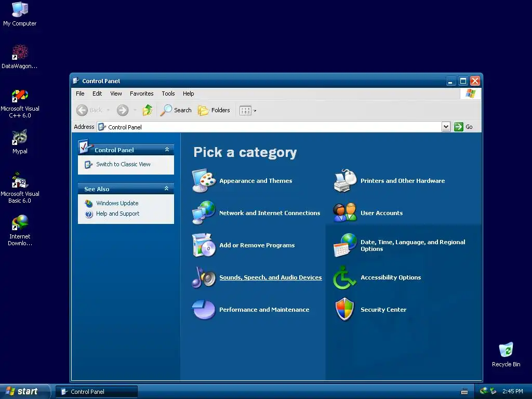Click the Start button on the taskbar

24,391
